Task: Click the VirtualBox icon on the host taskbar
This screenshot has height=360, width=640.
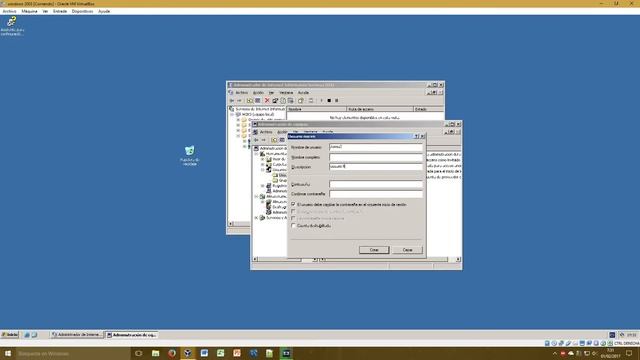Action: point(188,353)
